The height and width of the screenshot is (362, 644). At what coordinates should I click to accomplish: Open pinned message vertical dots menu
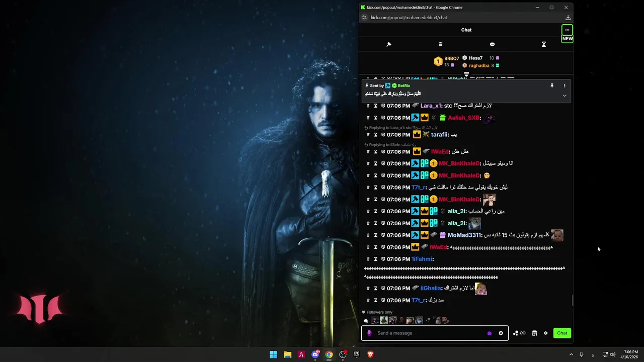[x=565, y=86]
